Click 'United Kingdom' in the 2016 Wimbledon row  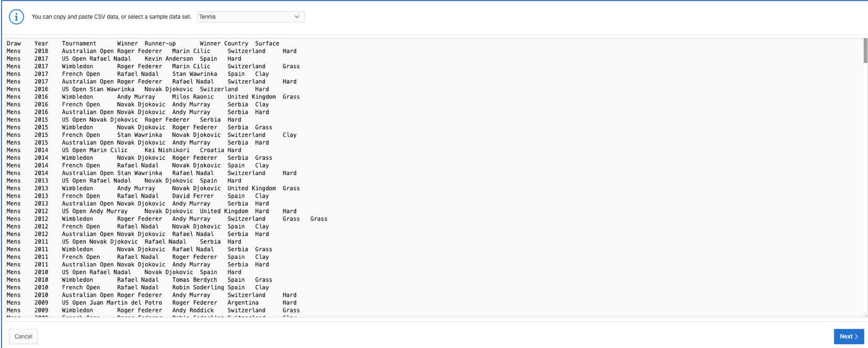251,97
